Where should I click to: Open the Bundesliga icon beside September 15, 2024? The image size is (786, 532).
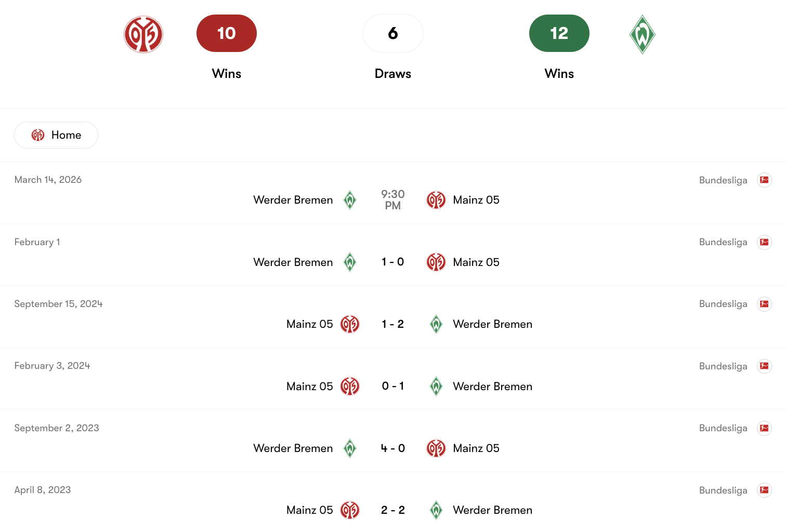[765, 304]
